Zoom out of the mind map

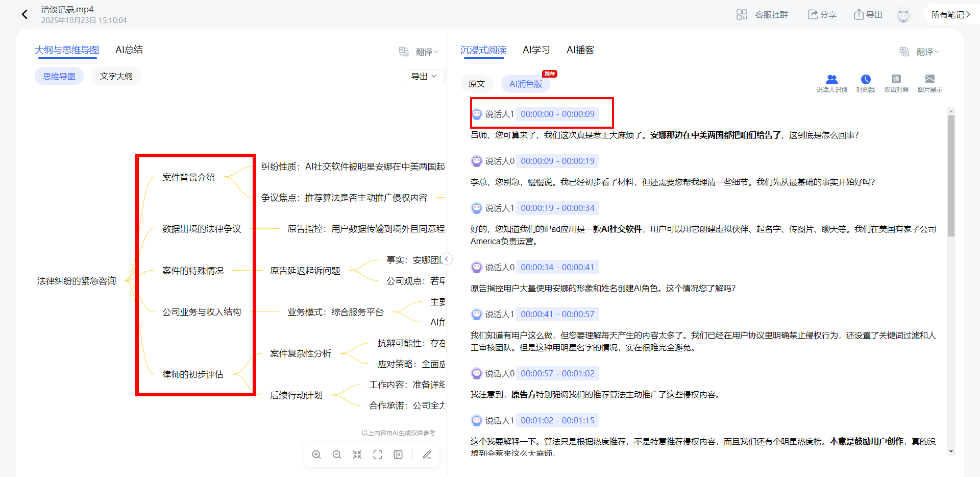pos(337,455)
